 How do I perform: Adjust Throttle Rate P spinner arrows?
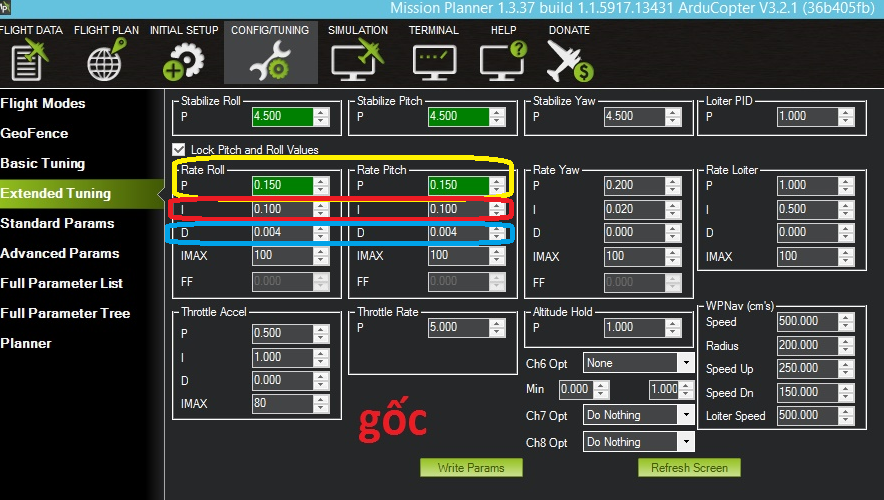pos(497,328)
